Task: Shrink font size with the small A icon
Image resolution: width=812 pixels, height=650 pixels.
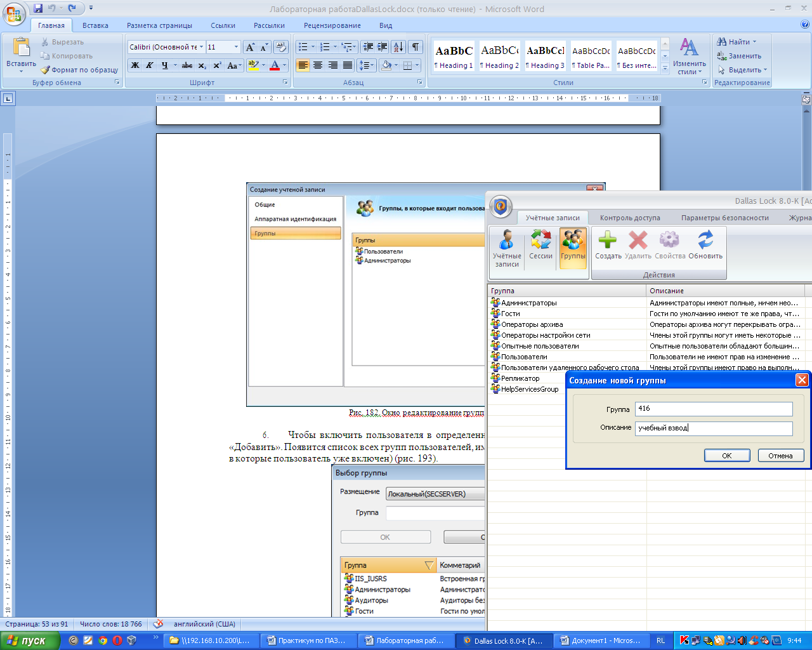Action: coord(264,47)
